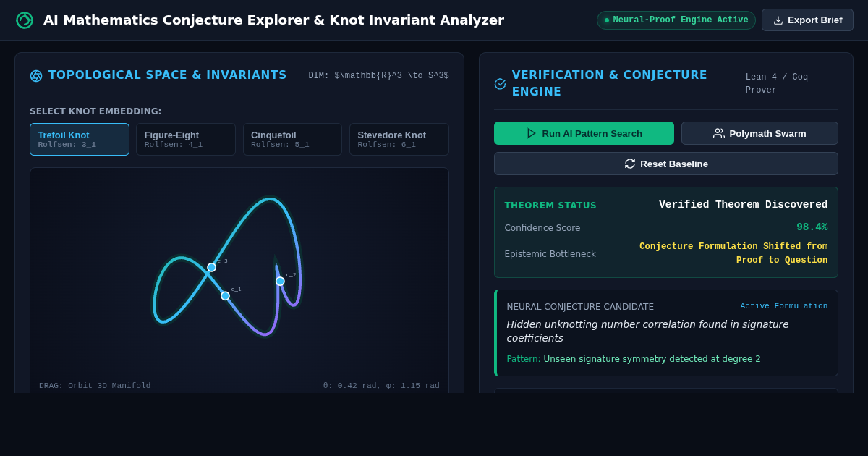
Task: Reset Baseline in the conjecture engine
Action: (x=666, y=164)
